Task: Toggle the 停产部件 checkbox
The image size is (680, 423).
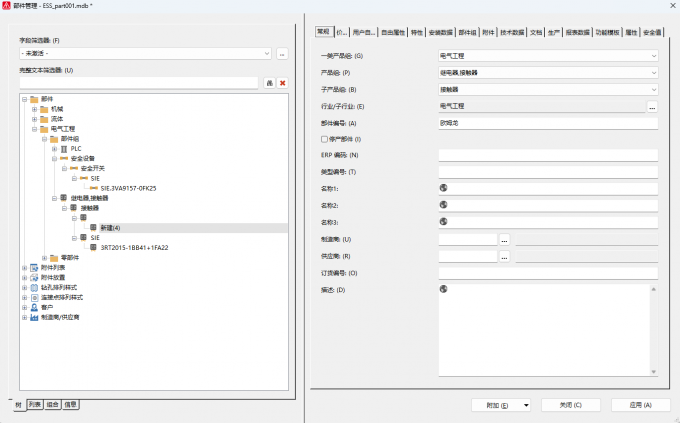Action: pyautogui.click(x=324, y=139)
